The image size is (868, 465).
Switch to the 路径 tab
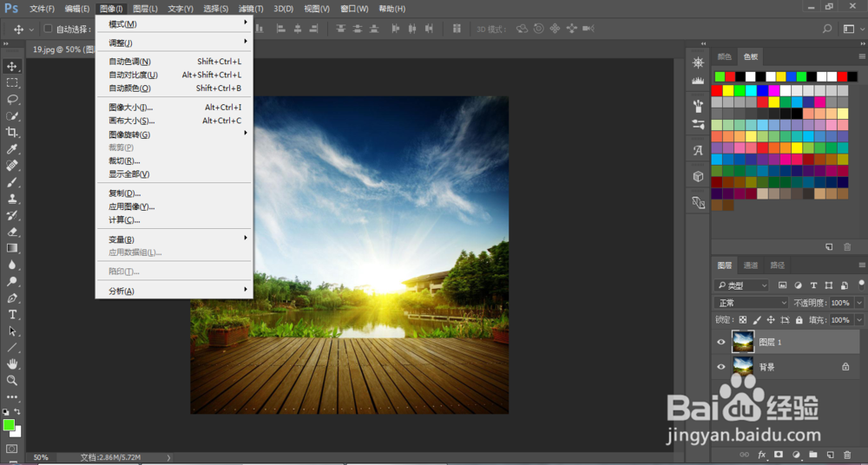point(777,265)
